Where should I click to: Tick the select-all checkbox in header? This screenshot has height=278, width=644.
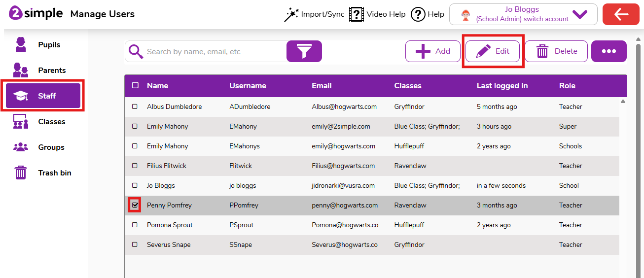[x=135, y=85]
